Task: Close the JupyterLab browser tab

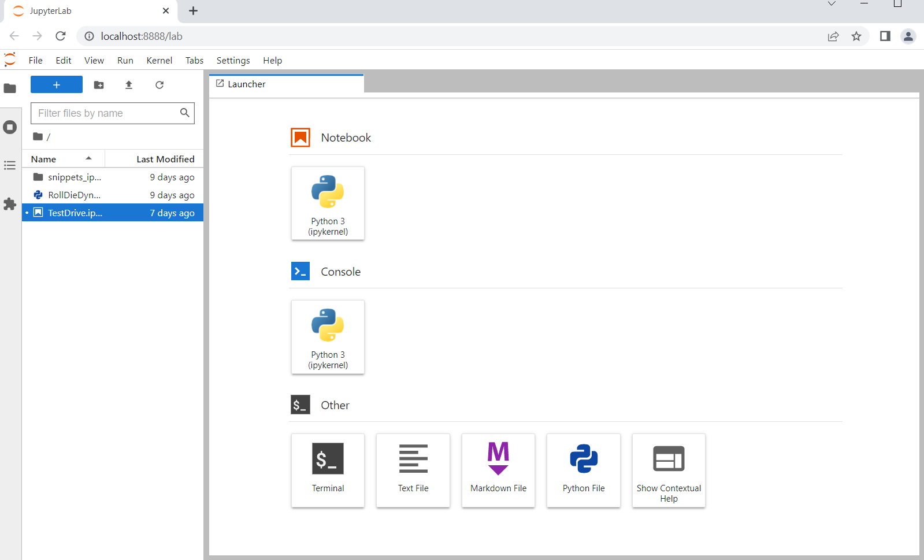Action: coord(166,11)
